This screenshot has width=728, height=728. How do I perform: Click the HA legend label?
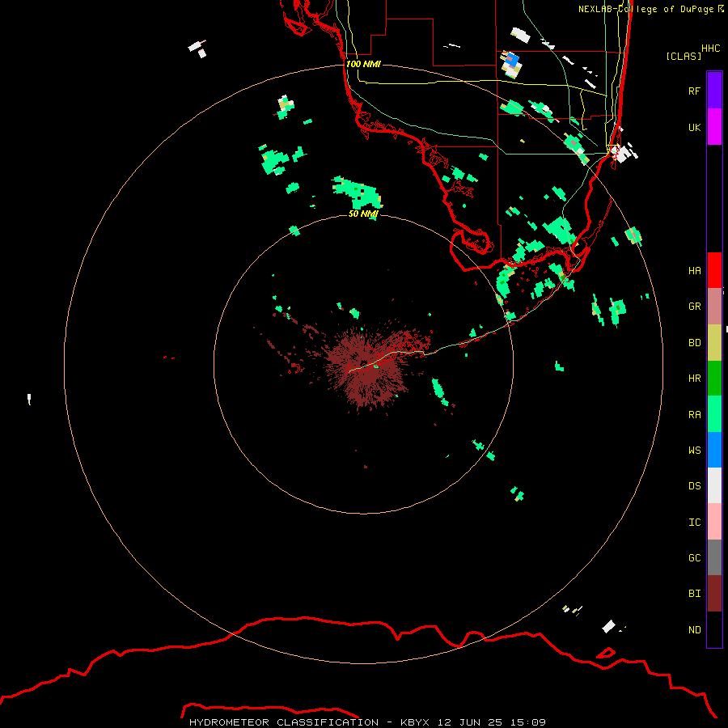(694, 271)
